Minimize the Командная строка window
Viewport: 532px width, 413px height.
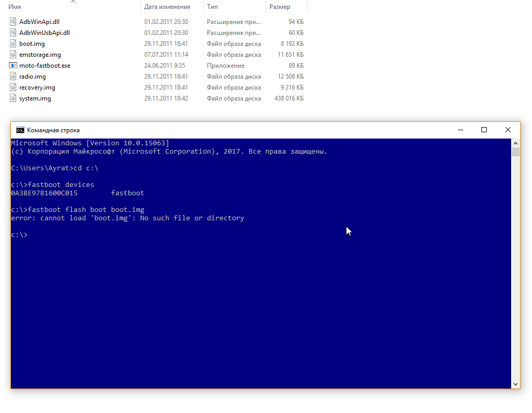pyautogui.click(x=461, y=130)
